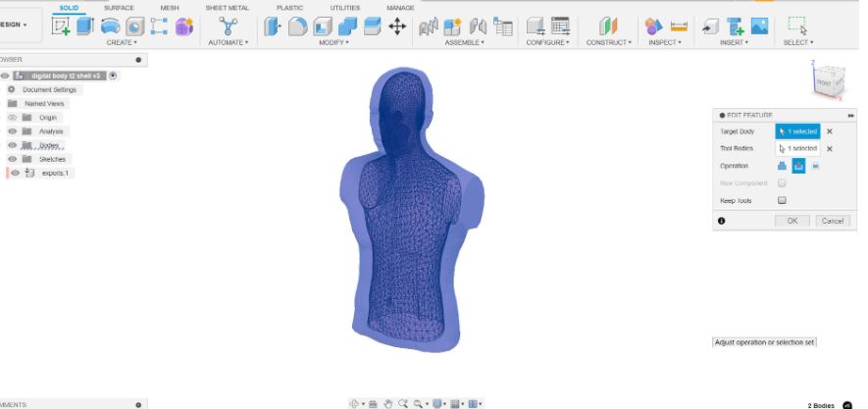Screen dimensions: 868x409
Task: Choose the Join operation icon
Action: pos(783,166)
